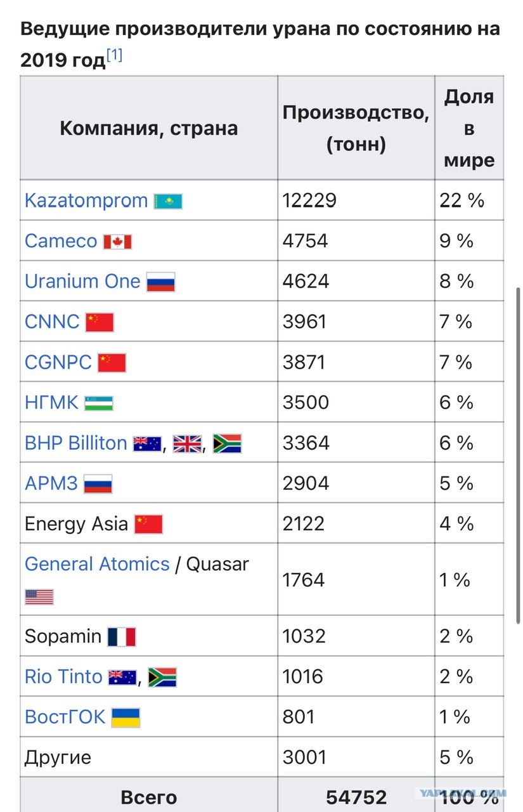Click the Canadian flag beside Cameco
The height and width of the screenshot is (812, 523).
pos(117,242)
